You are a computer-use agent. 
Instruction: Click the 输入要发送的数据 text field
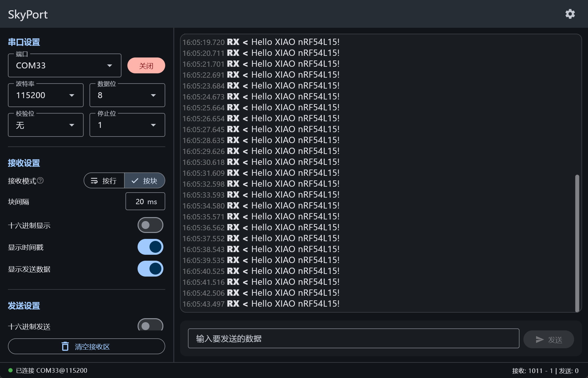(353, 338)
